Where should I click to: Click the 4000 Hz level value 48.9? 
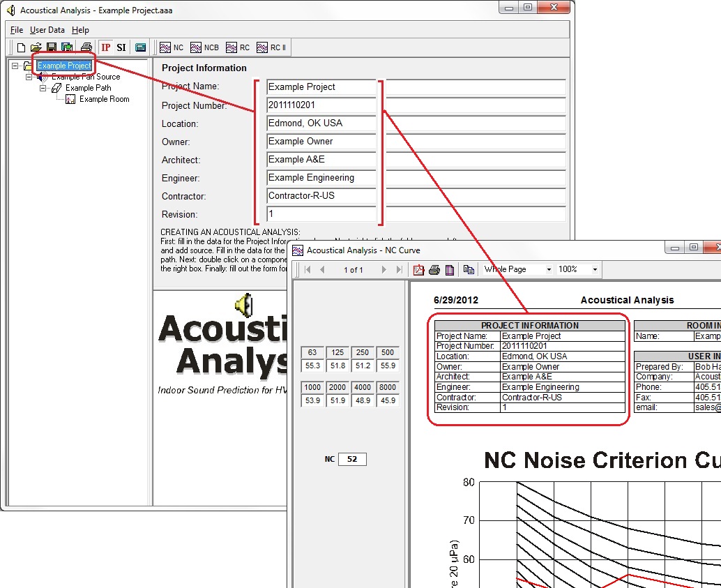click(363, 401)
